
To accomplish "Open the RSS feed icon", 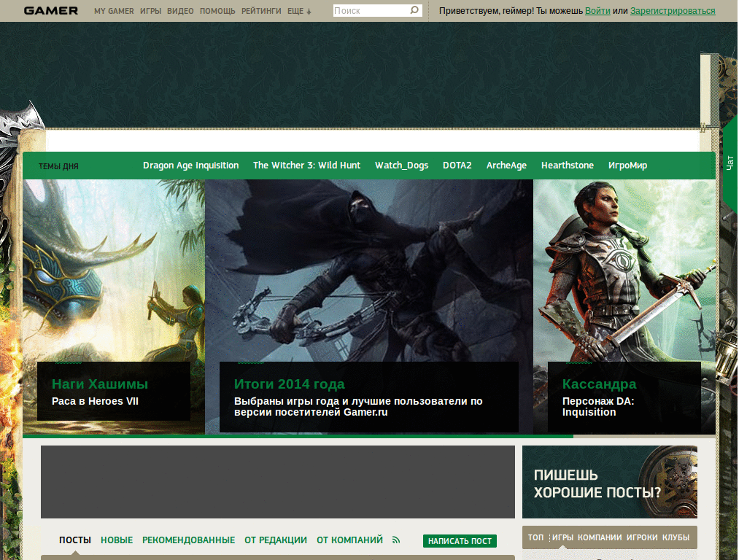I will (396, 540).
